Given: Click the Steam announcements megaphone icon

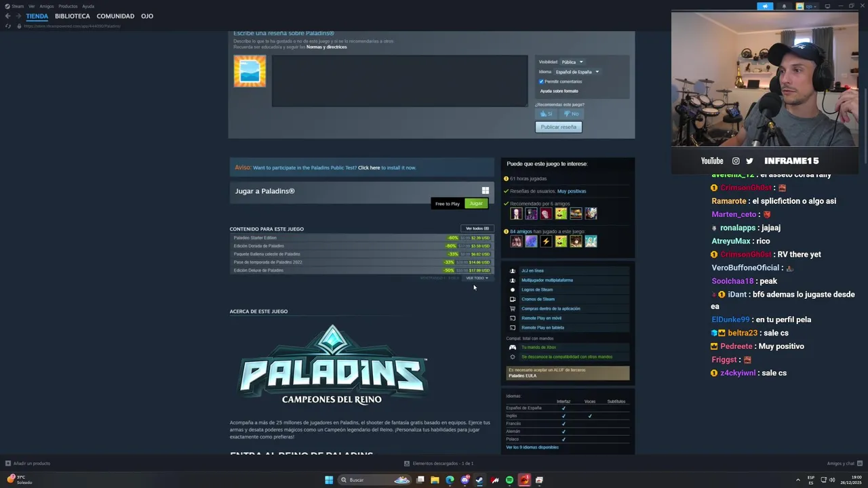Looking at the screenshot, I should click(765, 6).
